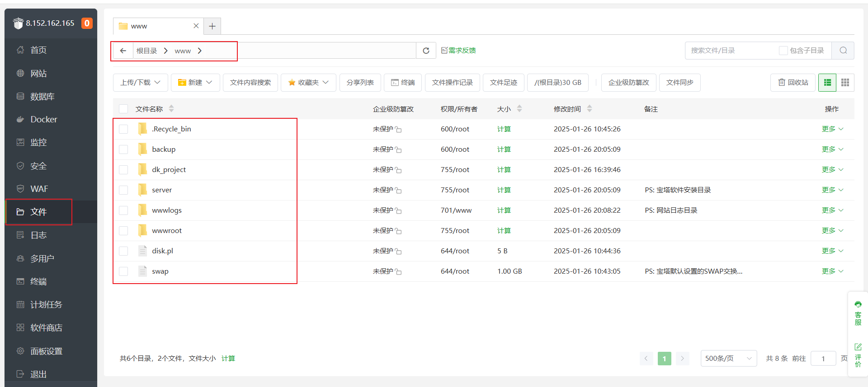Check the .Recycle_bin row checkbox
Image resolution: width=868 pixels, height=387 pixels.
coord(123,129)
